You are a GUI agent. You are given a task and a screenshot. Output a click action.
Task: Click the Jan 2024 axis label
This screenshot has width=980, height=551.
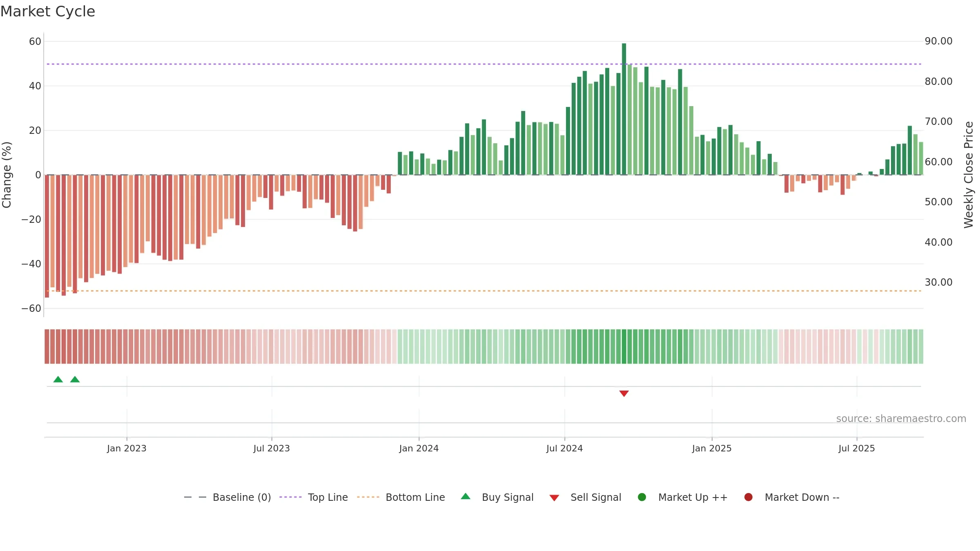click(419, 448)
